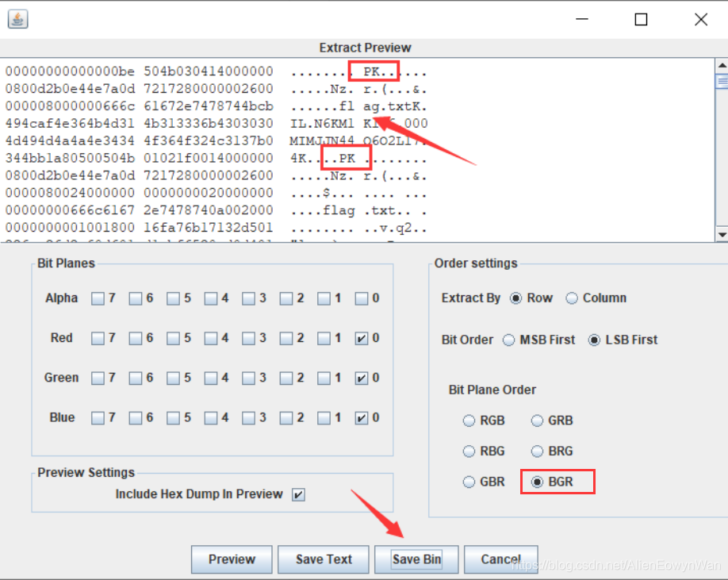
Task: Check Alpha bit plane 0
Action: [361, 298]
